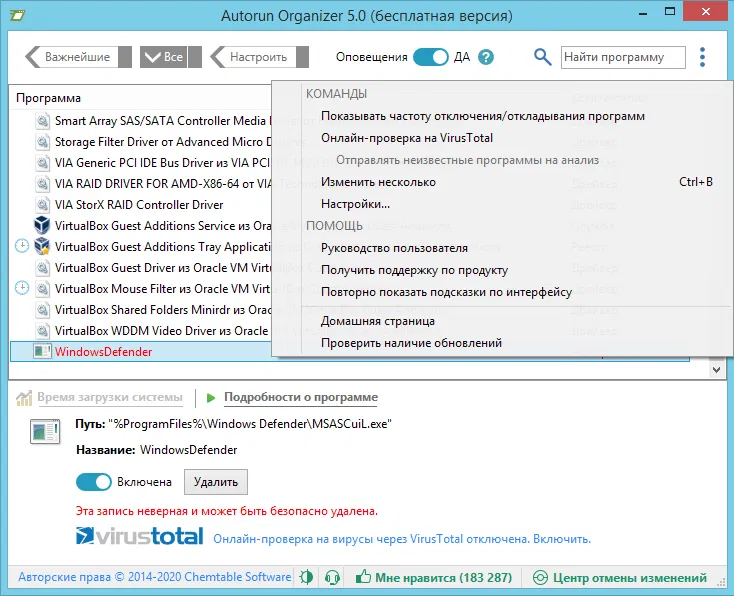Viewport: 734px width, 596px height.
Task: Open the three-dot menu icon
Action: point(702,57)
